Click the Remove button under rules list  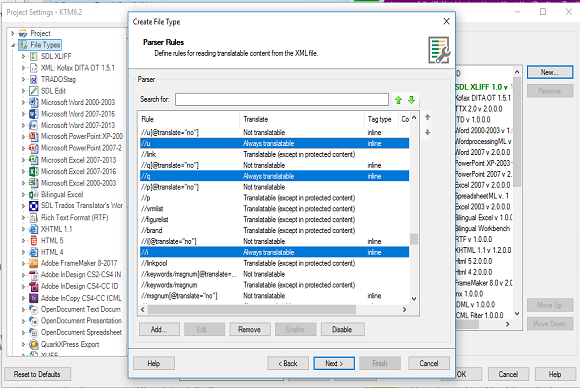(x=250, y=329)
